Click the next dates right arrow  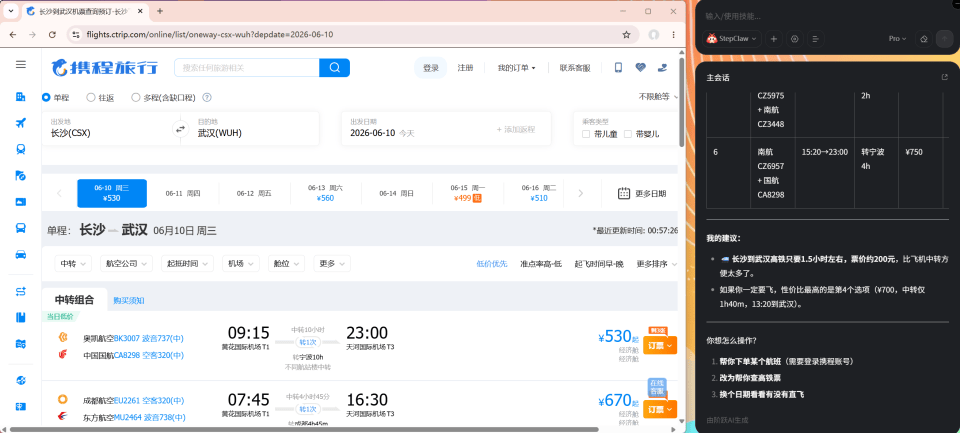[580, 194]
